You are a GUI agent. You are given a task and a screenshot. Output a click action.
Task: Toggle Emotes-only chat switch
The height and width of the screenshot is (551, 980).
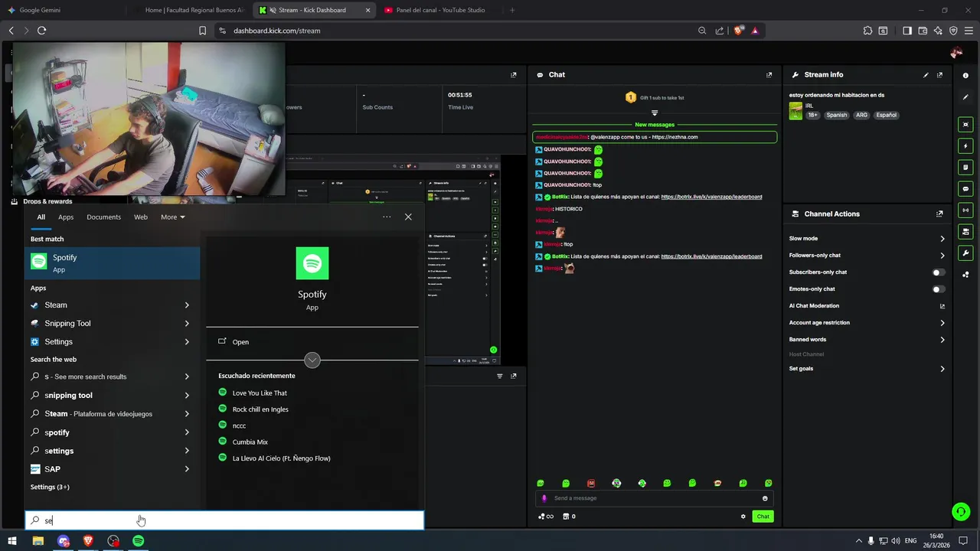click(938, 289)
